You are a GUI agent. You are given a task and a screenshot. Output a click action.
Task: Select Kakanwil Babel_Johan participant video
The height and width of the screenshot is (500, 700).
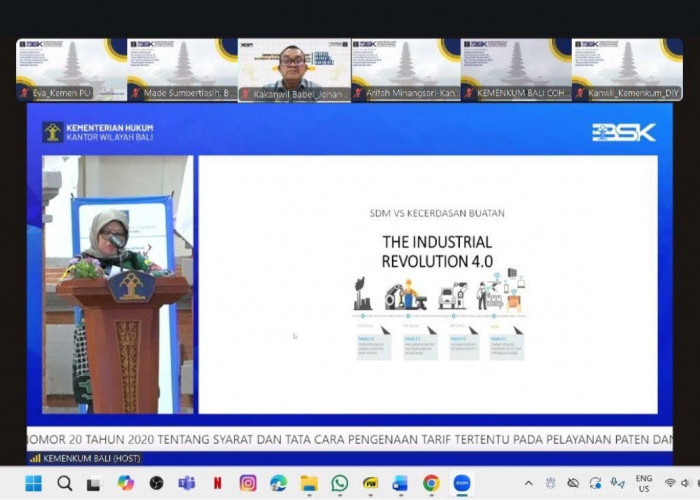point(294,69)
